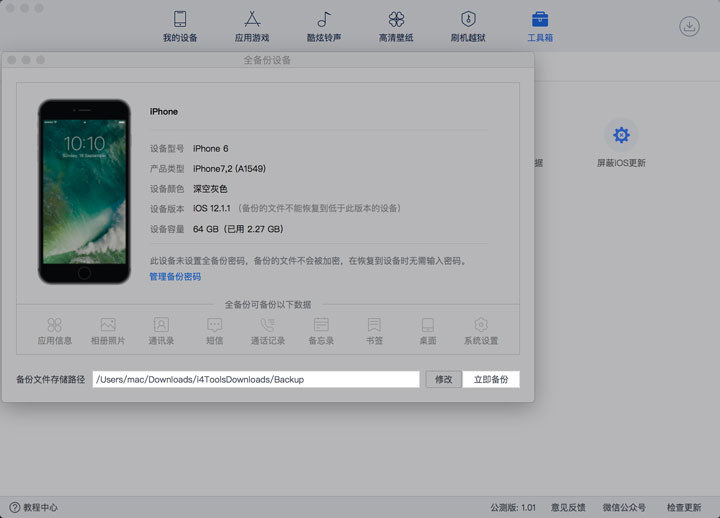This screenshot has width=720, height=518.
Task: Start backup with 立即备份 button
Action: [x=491, y=379]
